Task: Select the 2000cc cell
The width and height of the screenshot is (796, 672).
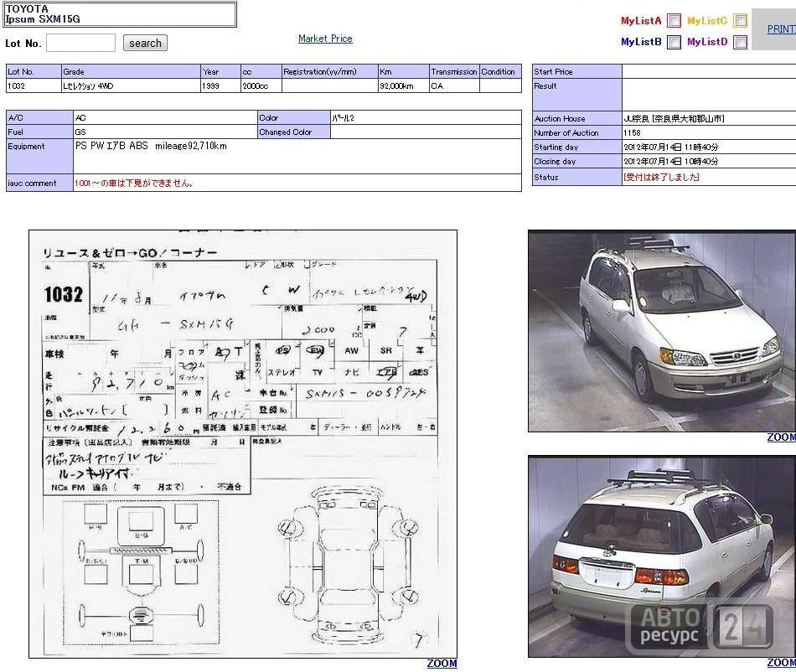Action: 261,85
